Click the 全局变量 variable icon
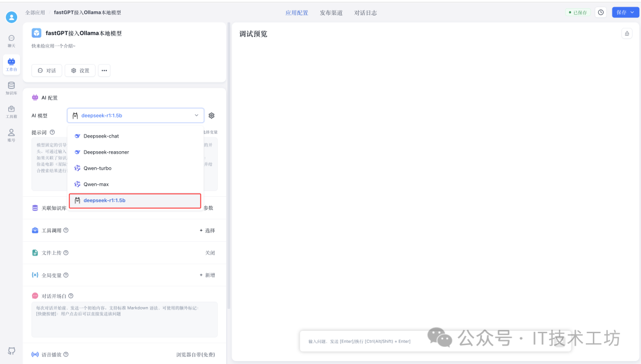 tap(35, 275)
